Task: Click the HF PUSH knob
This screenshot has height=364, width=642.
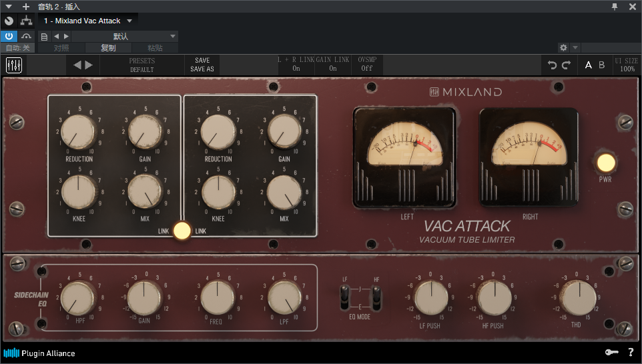Action: click(x=495, y=298)
